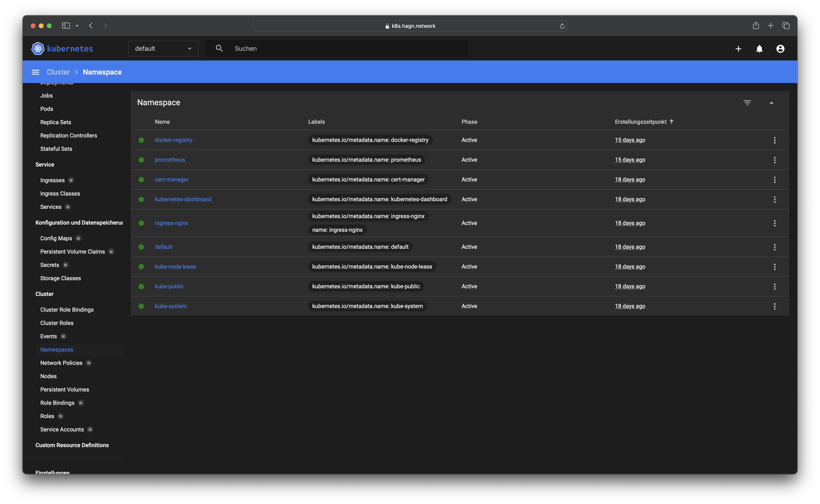Select Nodes in the sidebar
This screenshot has height=504, width=820.
coord(48,376)
